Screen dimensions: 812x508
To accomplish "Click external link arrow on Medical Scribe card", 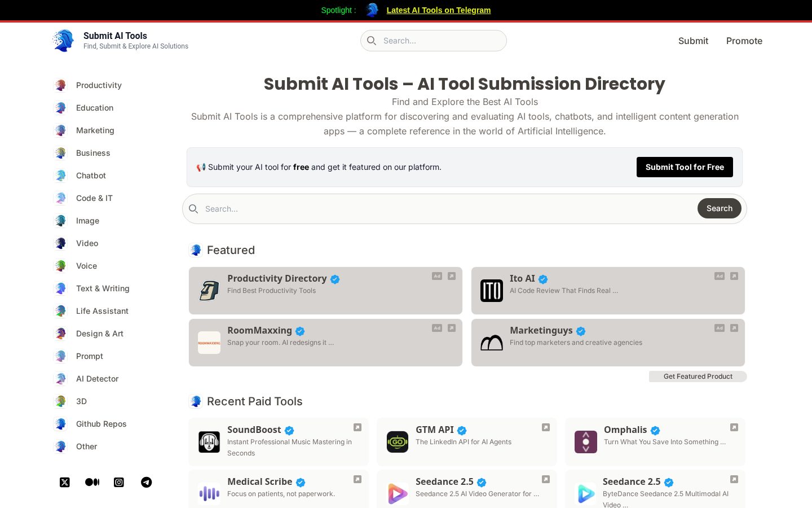I will [x=358, y=479].
